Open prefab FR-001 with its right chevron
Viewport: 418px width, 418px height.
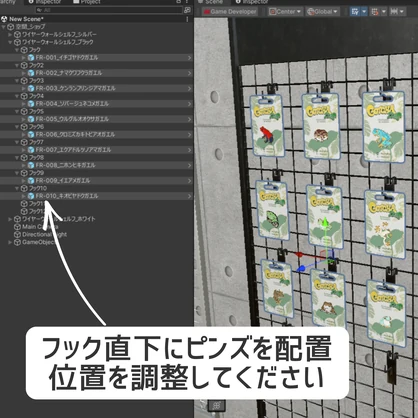pos(189,58)
